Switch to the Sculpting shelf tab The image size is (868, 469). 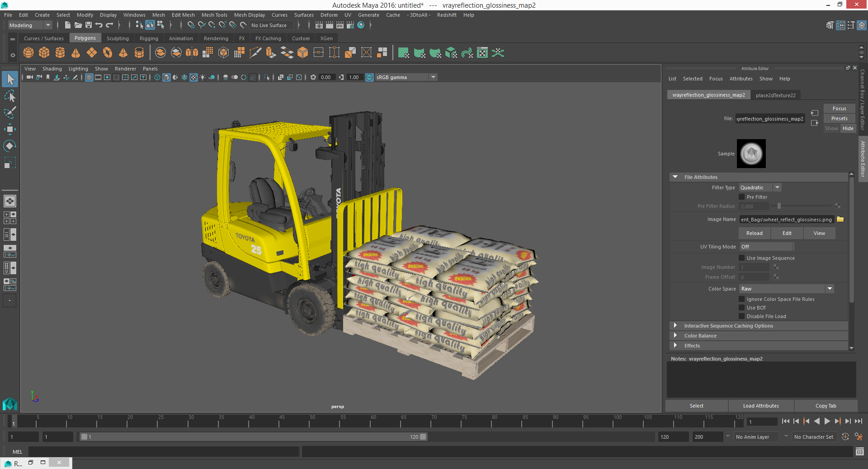click(118, 38)
